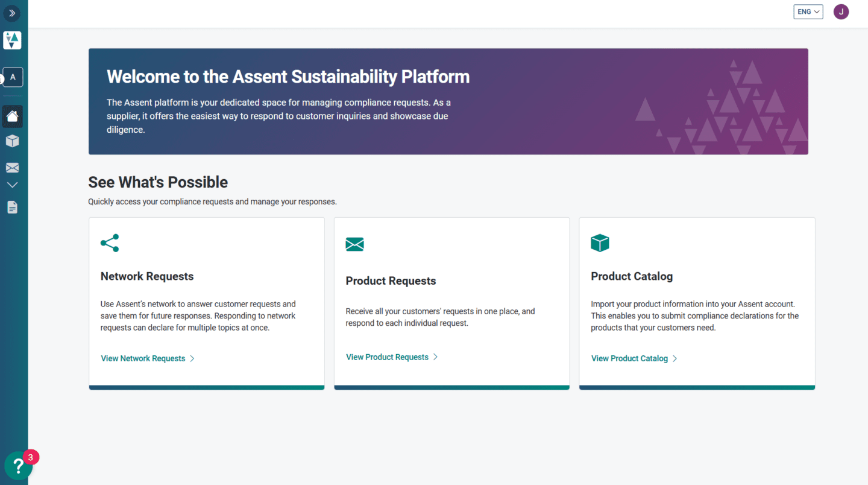Follow the View Product Catalog link
The height and width of the screenshot is (485, 868).
pyautogui.click(x=629, y=358)
